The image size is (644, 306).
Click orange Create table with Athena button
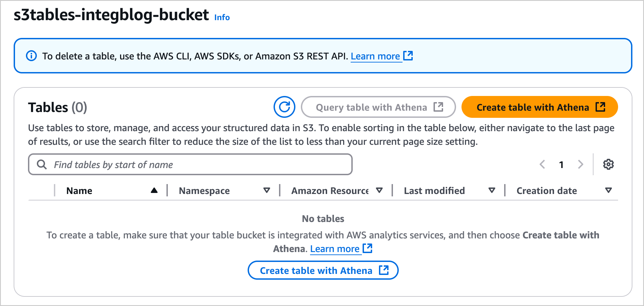click(540, 107)
